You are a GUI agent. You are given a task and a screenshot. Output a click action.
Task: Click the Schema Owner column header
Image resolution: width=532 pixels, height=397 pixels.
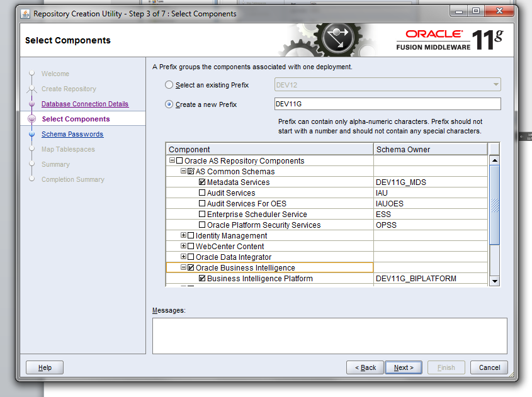click(x=431, y=150)
